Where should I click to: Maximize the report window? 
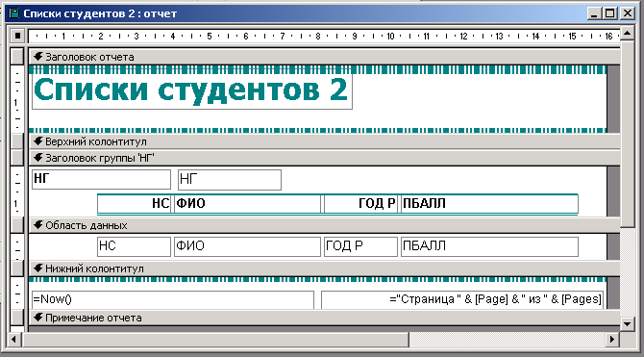(610, 13)
